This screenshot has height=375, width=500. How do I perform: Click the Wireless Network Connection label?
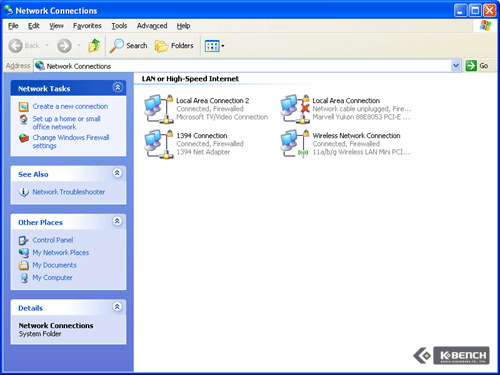[356, 136]
